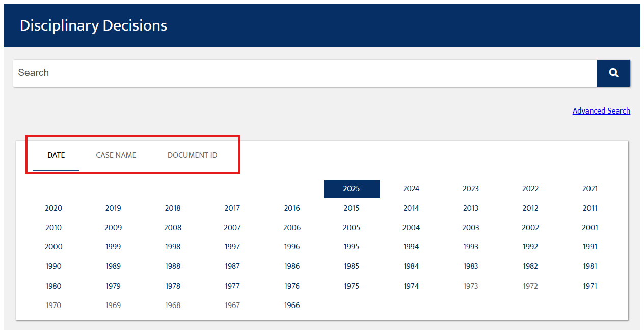Browse decisions from 2008
Viewport: 644px width, 334px height.
pos(173,228)
